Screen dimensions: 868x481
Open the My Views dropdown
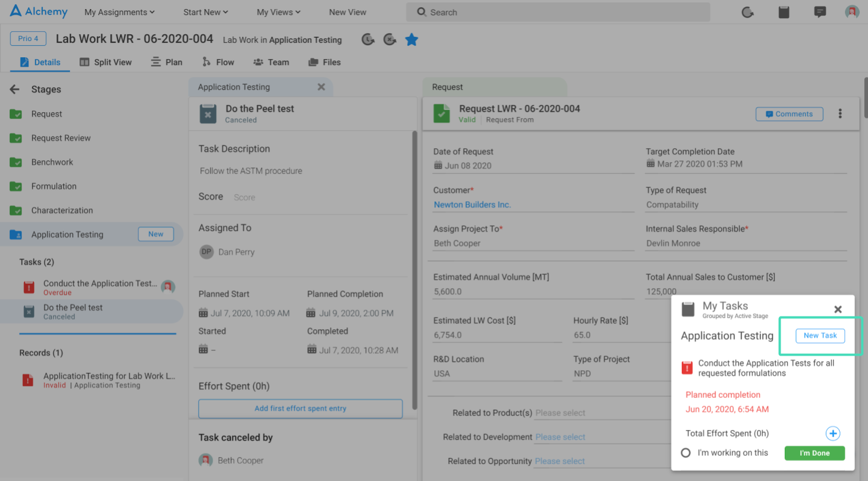278,12
